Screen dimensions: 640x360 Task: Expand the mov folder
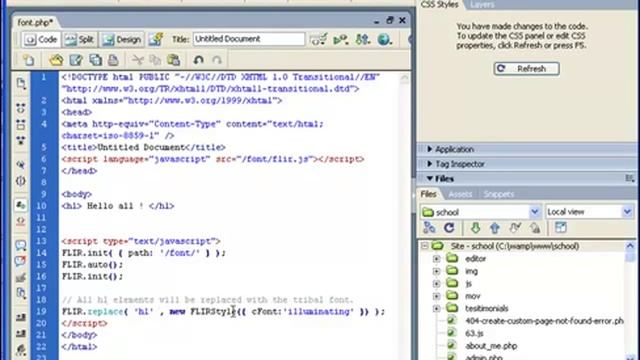coord(436,296)
